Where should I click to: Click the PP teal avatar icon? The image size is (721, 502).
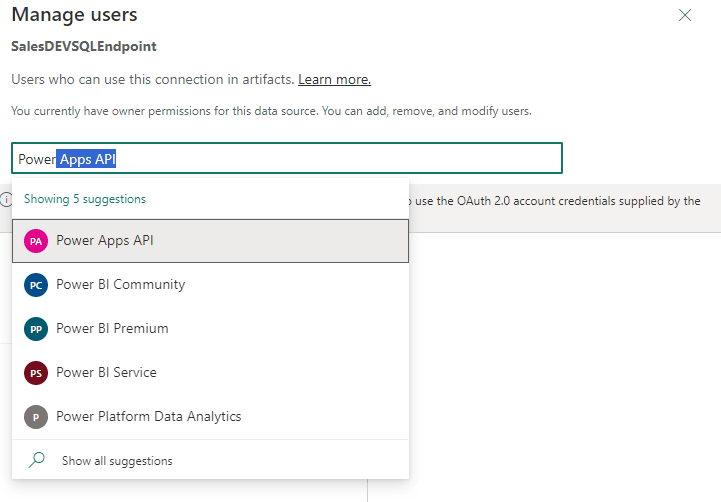pyautogui.click(x=36, y=329)
